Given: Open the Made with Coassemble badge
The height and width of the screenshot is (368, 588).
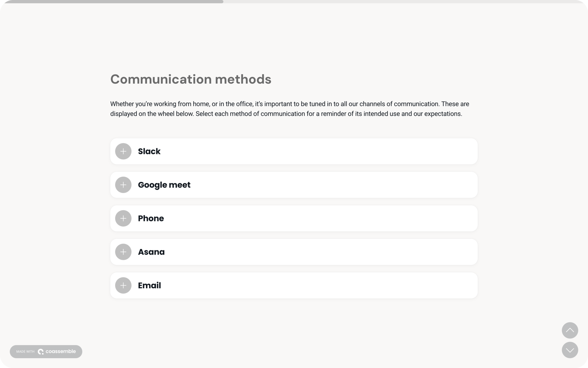Looking at the screenshot, I should pos(46,351).
